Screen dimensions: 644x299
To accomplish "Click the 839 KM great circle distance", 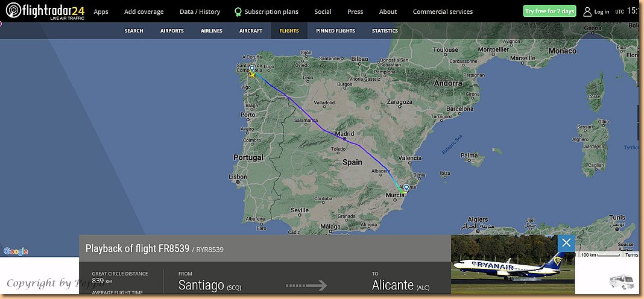I will point(101,281).
